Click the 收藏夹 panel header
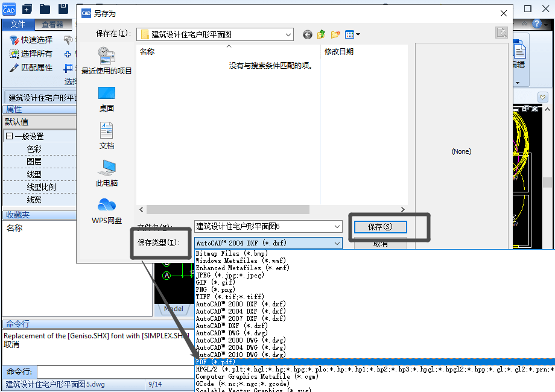555x392 pixels. pos(40,215)
